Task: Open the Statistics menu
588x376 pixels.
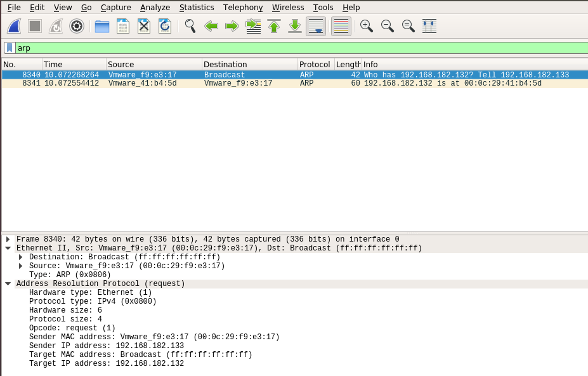Action: [x=197, y=7]
